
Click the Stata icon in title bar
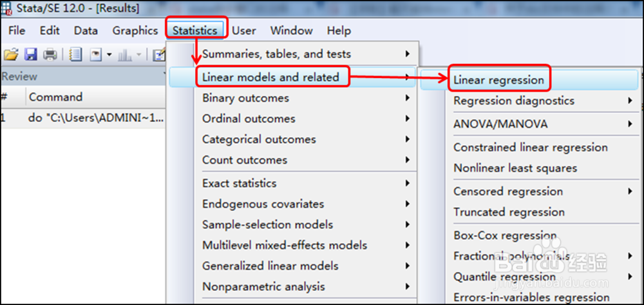tap(6, 8)
